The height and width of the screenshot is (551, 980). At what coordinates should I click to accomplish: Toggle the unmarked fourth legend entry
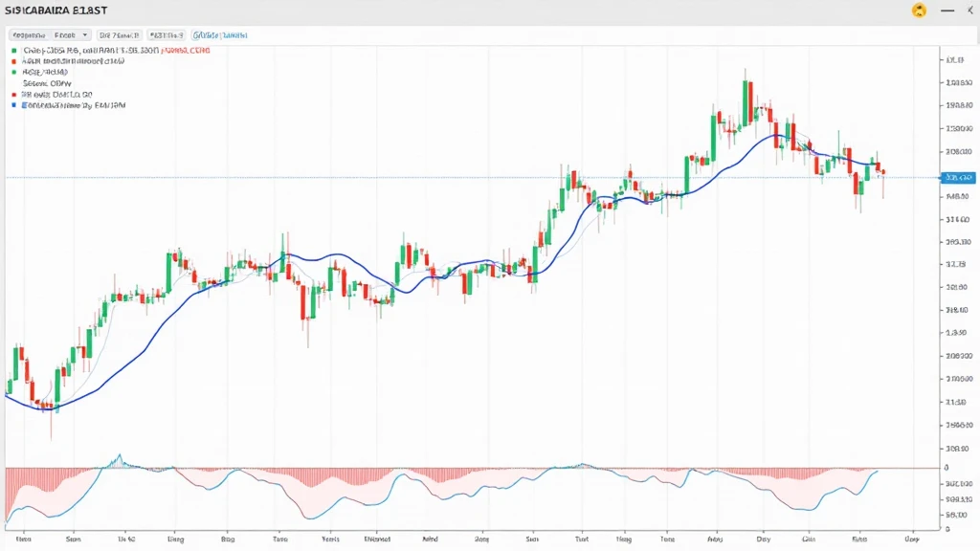point(47,83)
